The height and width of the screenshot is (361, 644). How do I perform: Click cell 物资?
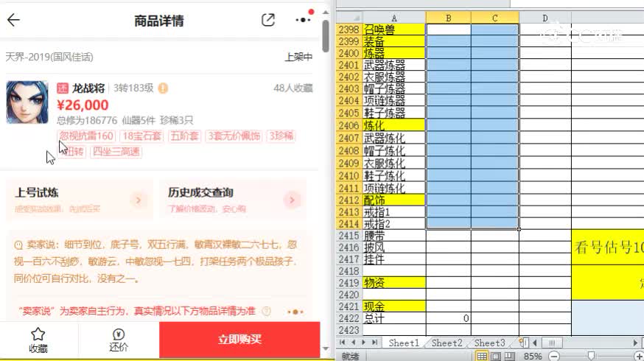point(394,283)
